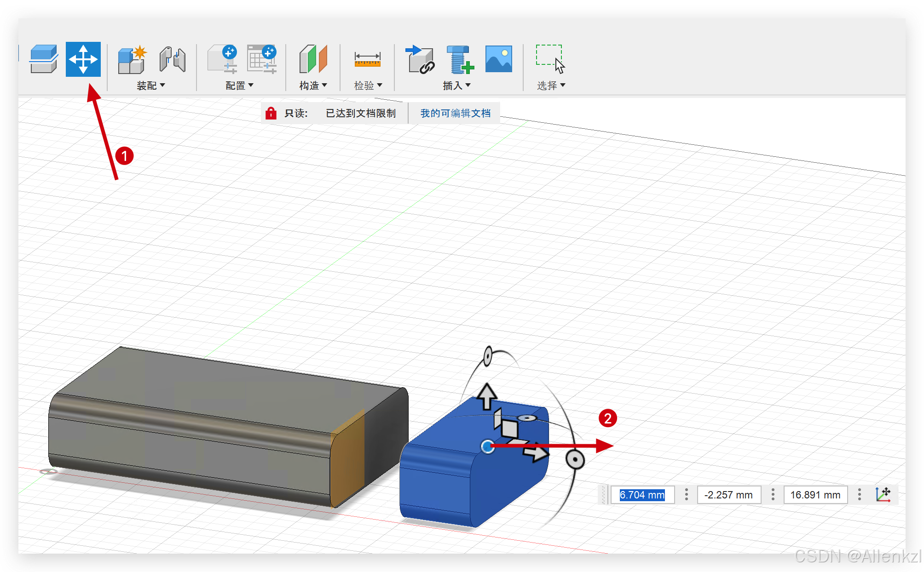Click the Offset Plane construct icon
Viewport: 924px width, 572px height.
point(313,59)
